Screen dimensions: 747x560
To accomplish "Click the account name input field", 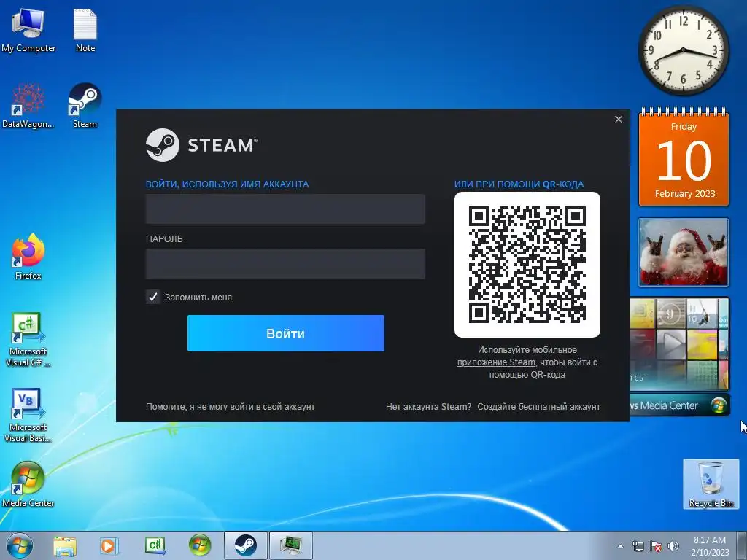I will pos(285,209).
